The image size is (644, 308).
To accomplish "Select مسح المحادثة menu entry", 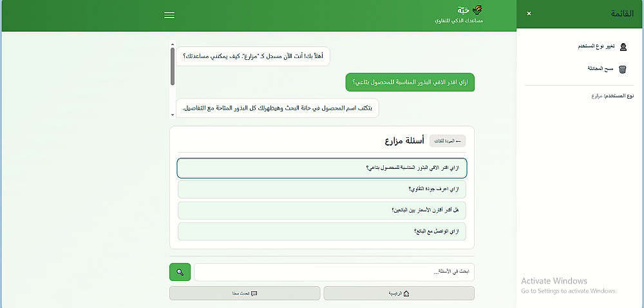I will tap(599, 68).
